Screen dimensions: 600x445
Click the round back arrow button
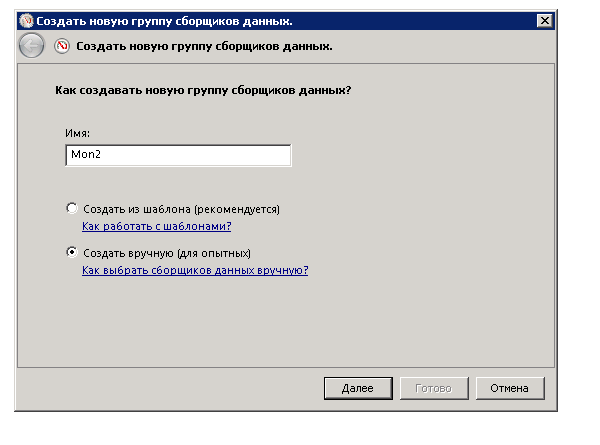32,46
